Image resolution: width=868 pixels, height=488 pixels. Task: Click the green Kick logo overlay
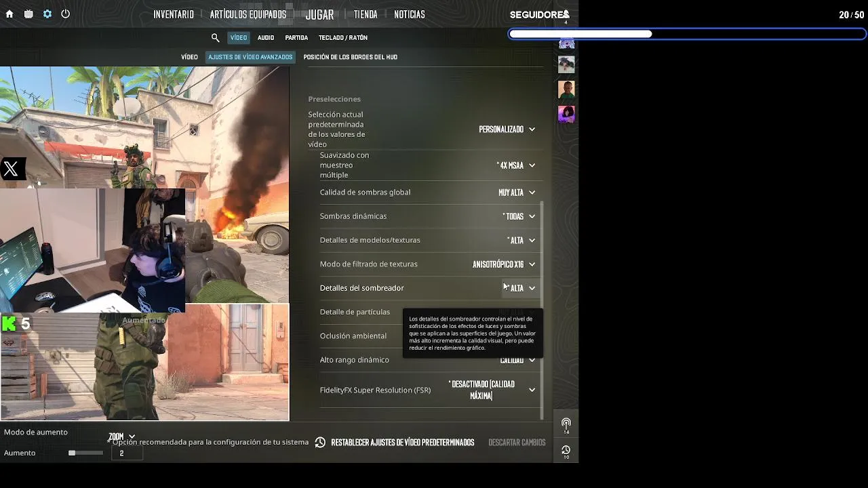pos(9,324)
